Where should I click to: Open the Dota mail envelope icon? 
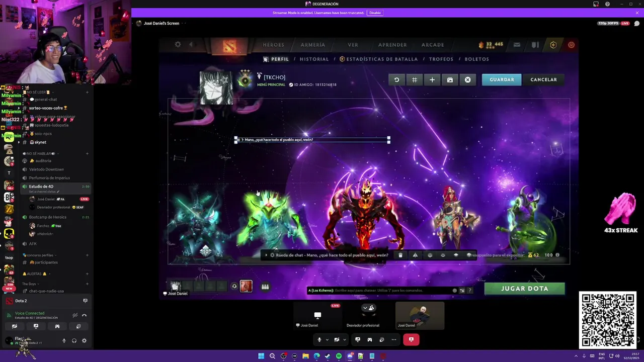[517, 45]
